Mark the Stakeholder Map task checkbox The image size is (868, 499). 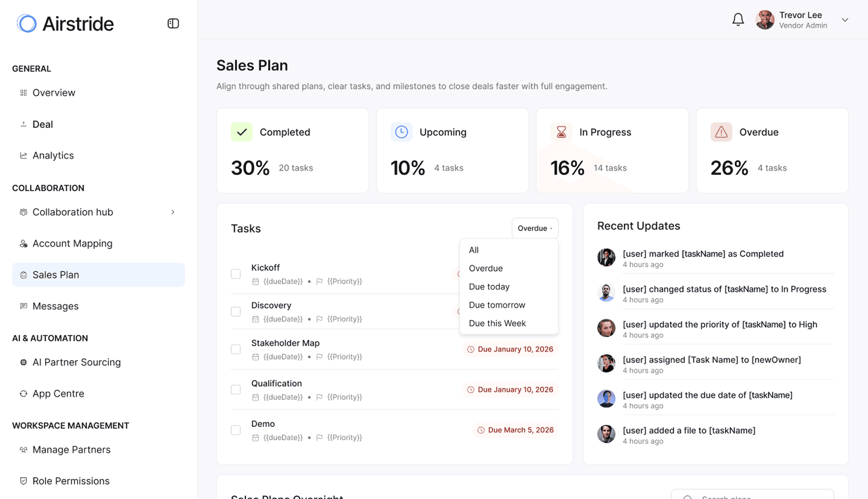click(236, 349)
